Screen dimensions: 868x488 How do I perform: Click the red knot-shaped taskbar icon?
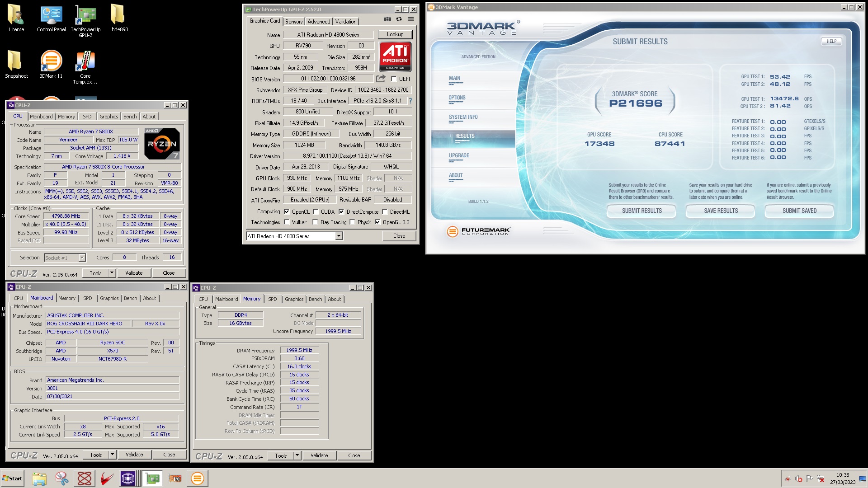pos(85,479)
